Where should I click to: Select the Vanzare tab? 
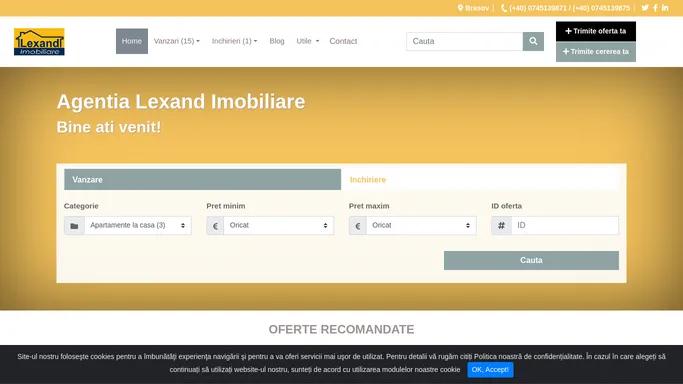click(203, 179)
